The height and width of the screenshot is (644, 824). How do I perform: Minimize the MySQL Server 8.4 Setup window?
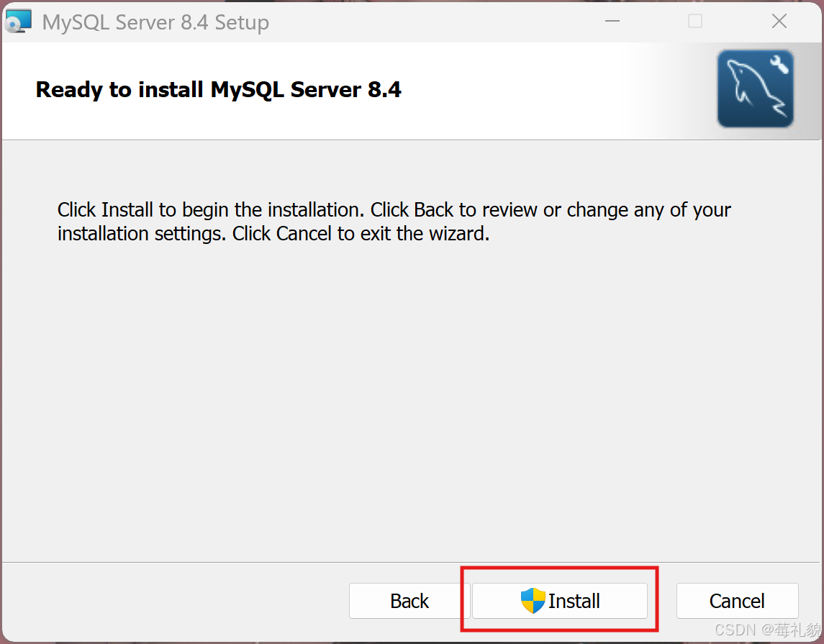pyautogui.click(x=612, y=21)
